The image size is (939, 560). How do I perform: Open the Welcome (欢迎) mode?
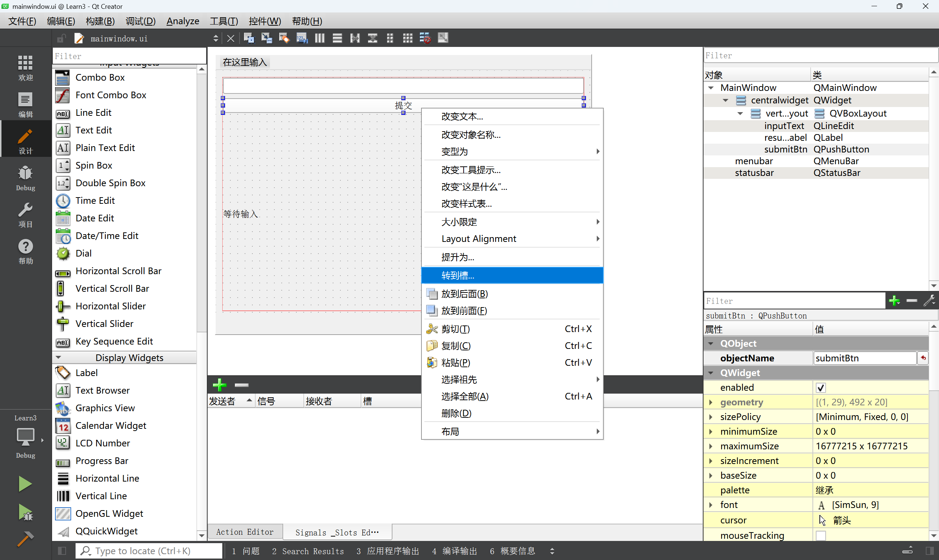(x=25, y=67)
